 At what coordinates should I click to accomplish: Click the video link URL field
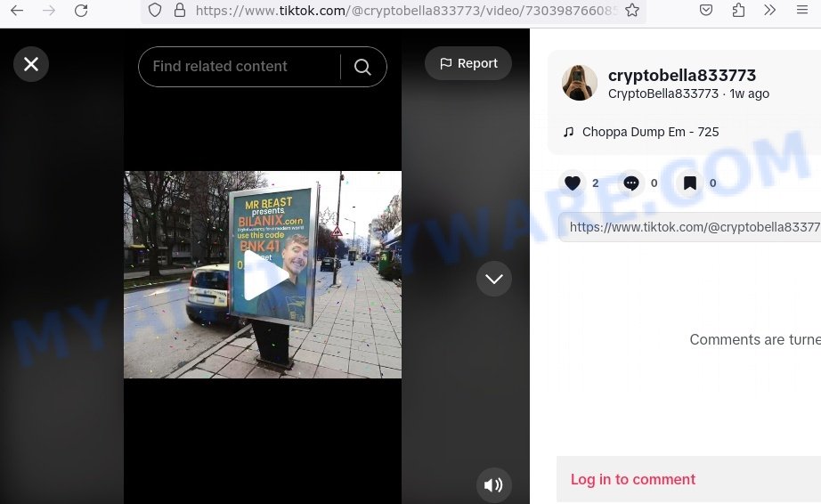(x=689, y=226)
